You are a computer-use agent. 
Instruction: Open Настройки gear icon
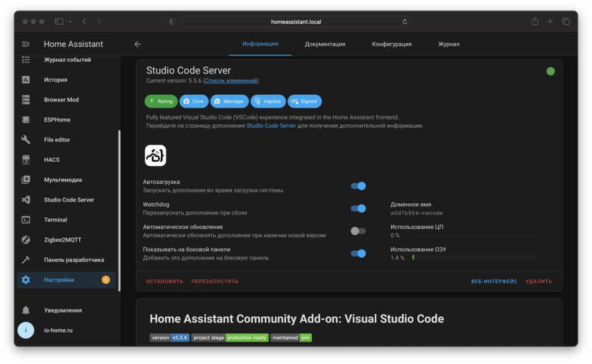[x=25, y=280]
